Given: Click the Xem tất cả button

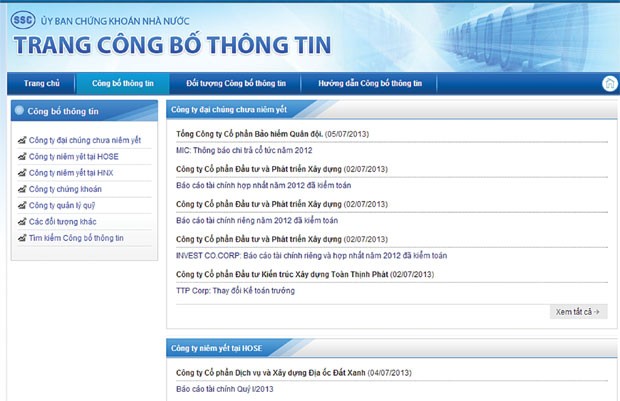Looking at the screenshot, I should pos(578,312).
